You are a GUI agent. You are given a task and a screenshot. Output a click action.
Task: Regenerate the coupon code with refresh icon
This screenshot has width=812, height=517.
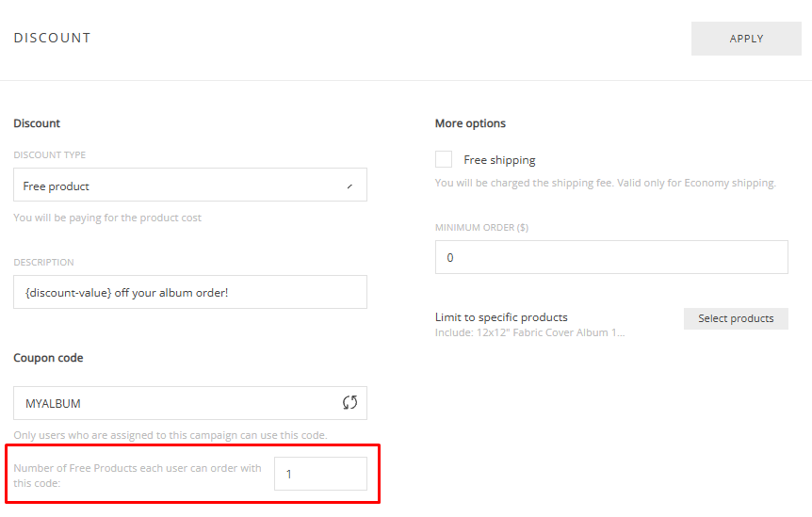tap(350, 403)
